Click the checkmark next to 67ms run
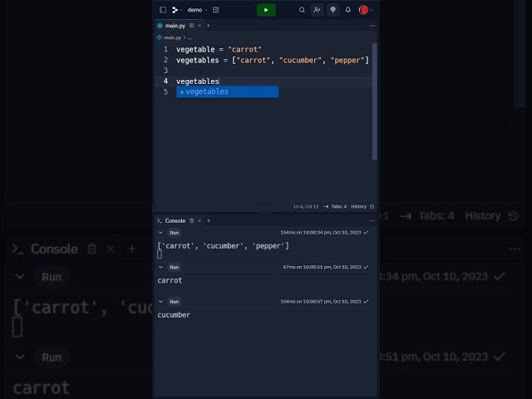The image size is (532, 399). point(366,268)
